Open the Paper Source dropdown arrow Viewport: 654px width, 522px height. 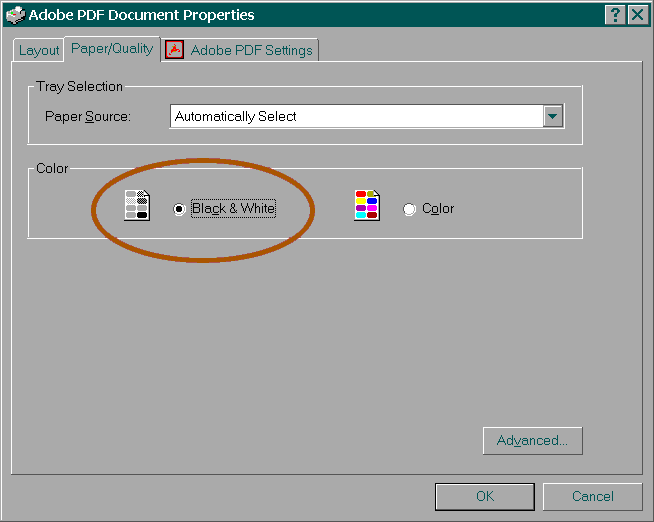553,116
